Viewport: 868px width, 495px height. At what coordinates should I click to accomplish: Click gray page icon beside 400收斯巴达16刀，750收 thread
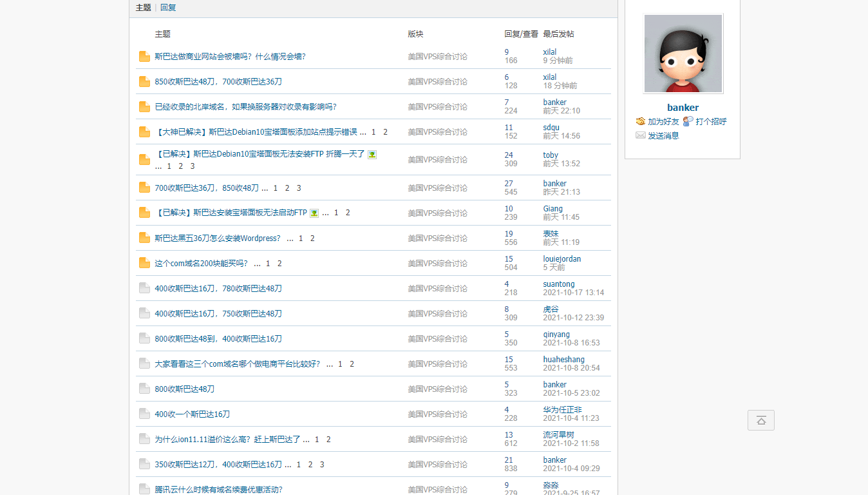pos(144,314)
